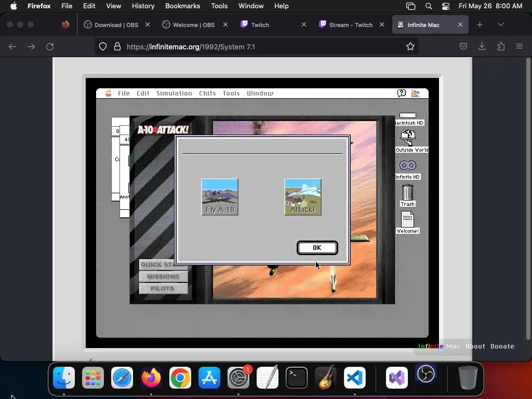
Task: Open Terminal from the Dock
Action: coord(297,378)
